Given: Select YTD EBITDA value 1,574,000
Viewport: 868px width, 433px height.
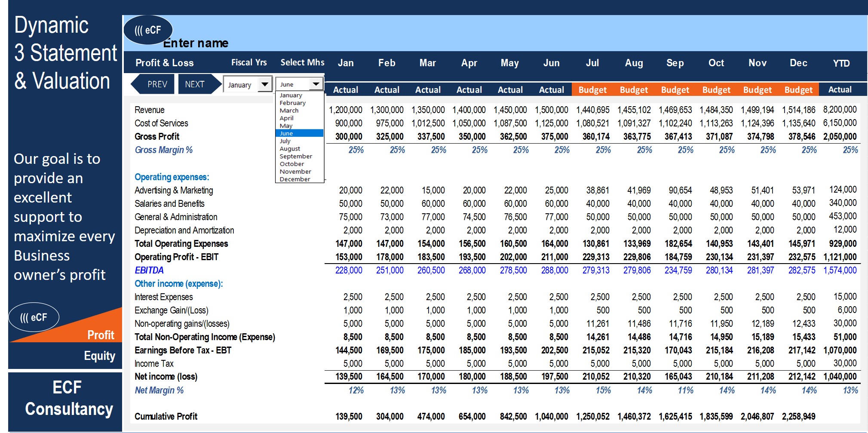Looking at the screenshot, I should click(x=840, y=270).
